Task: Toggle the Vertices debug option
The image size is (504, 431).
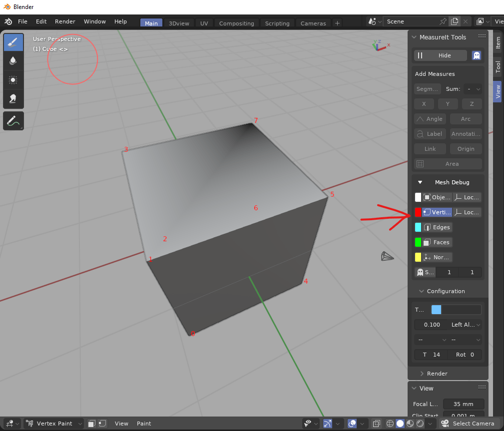Action: click(437, 212)
